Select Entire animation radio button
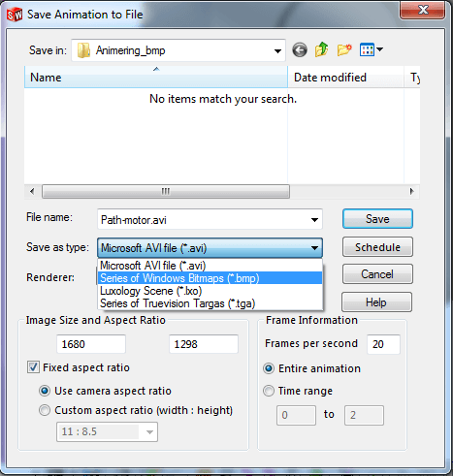The height and width of the screenshot is (476, 453). [x=269, y=368]
